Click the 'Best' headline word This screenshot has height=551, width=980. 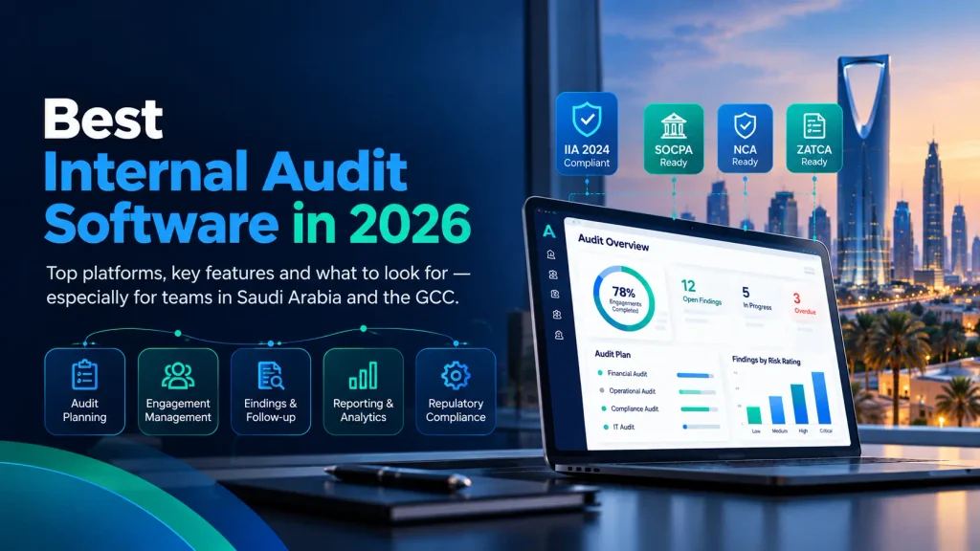103,119
